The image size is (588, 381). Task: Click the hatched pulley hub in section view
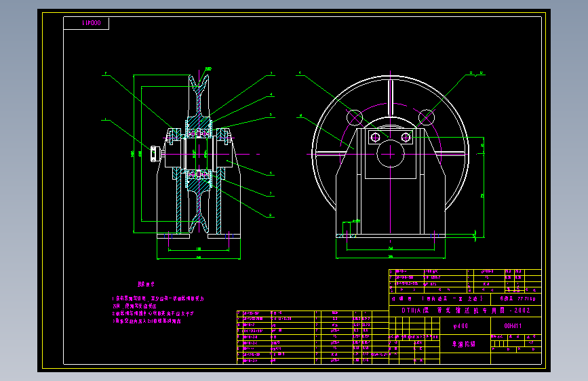tap(199, 154)
